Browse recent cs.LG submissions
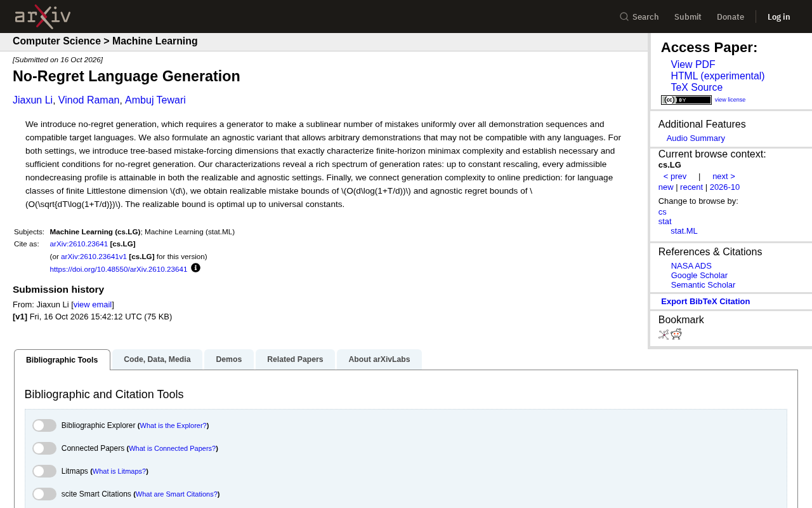 click(x=691, y=187)
